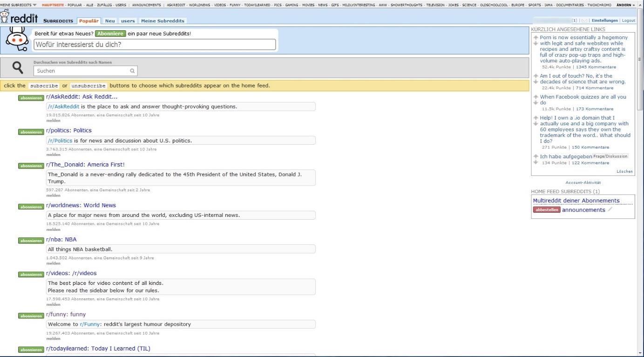Screen dimensions: 644x357
Task: Upvote the 'Porn is now essentially' post
Action: coord(536,37)
